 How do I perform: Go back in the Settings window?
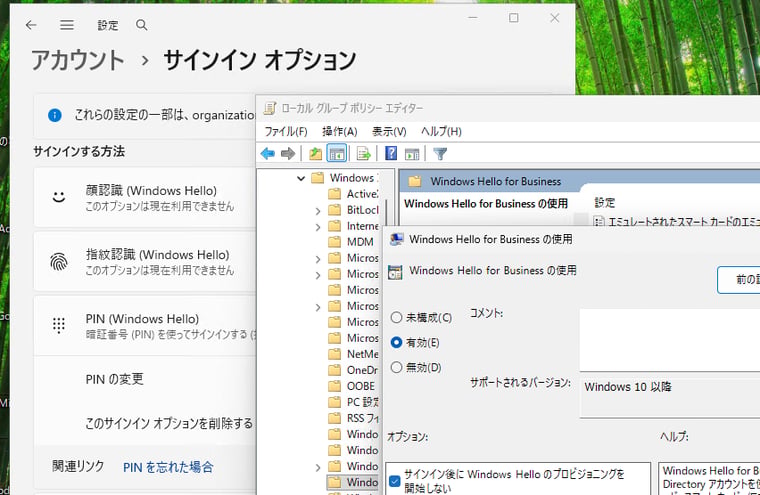[x=31, y=25]
